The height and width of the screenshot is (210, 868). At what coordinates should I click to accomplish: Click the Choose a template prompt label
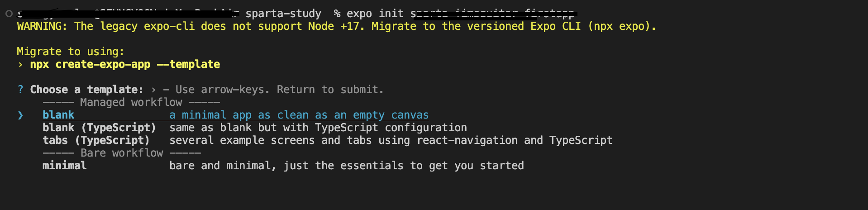86,90
